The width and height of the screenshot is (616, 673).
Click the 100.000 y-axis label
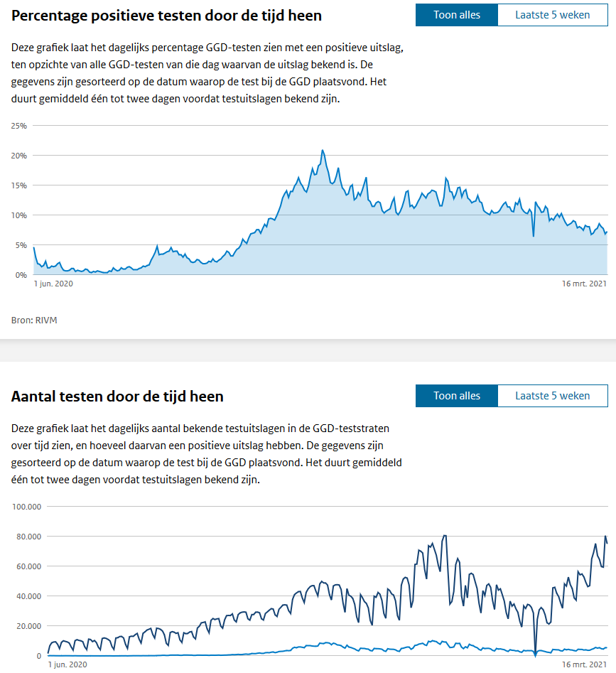click(27, 507)
